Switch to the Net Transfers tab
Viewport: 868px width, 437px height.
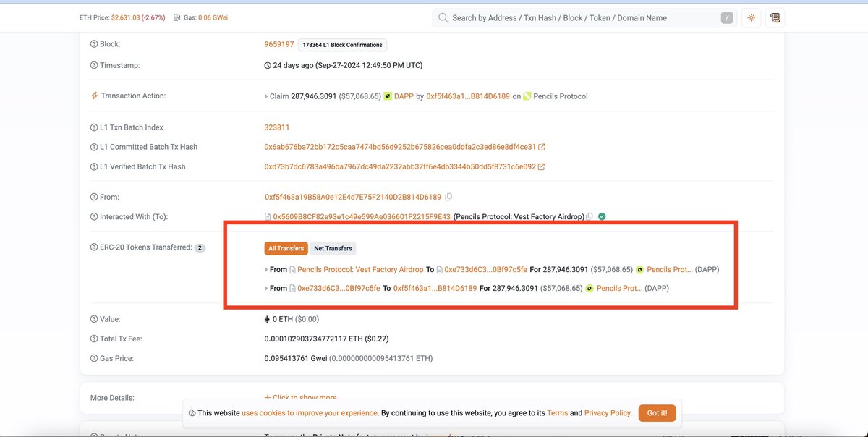click(333, 248)
